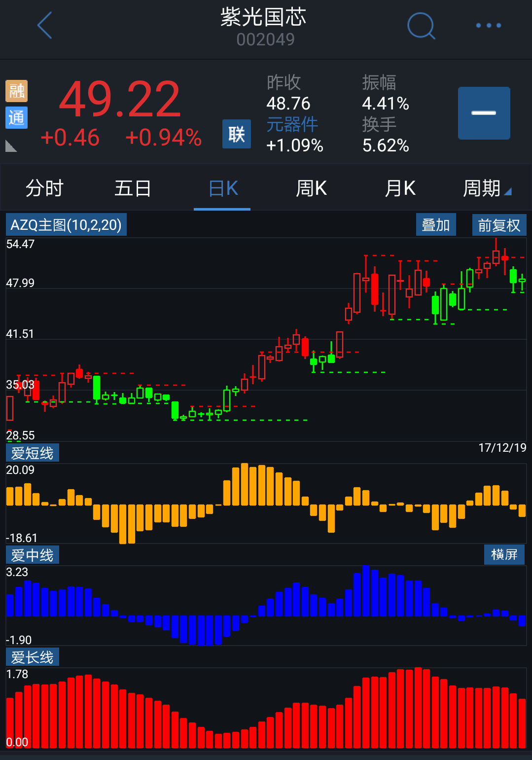Tap the percent change +0.94%

point(164,138)
